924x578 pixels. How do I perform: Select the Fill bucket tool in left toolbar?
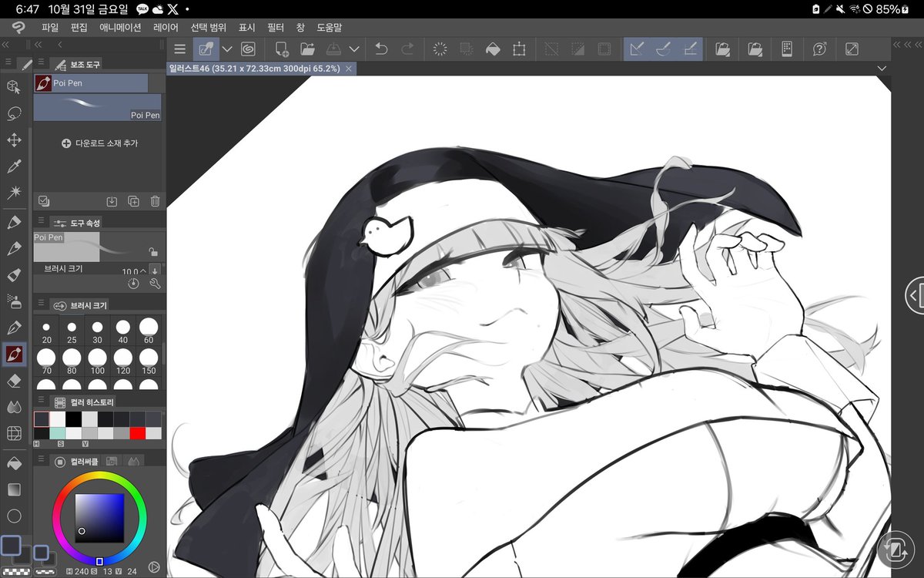[x=13, y=464]
